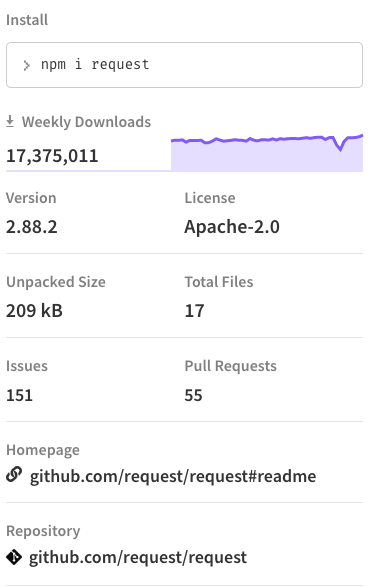389x588 pixels.
Task: Click the Apache-2.0 license value
Action: point(232,227)
